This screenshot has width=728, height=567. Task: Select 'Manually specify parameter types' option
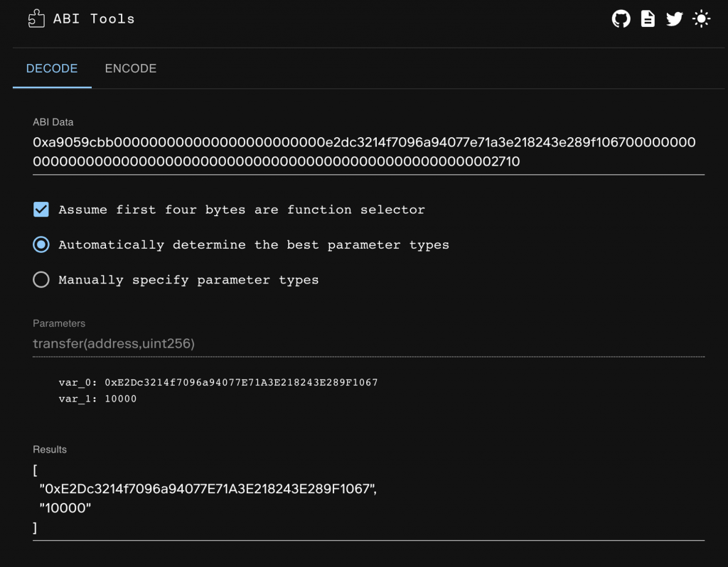[41, 280]
